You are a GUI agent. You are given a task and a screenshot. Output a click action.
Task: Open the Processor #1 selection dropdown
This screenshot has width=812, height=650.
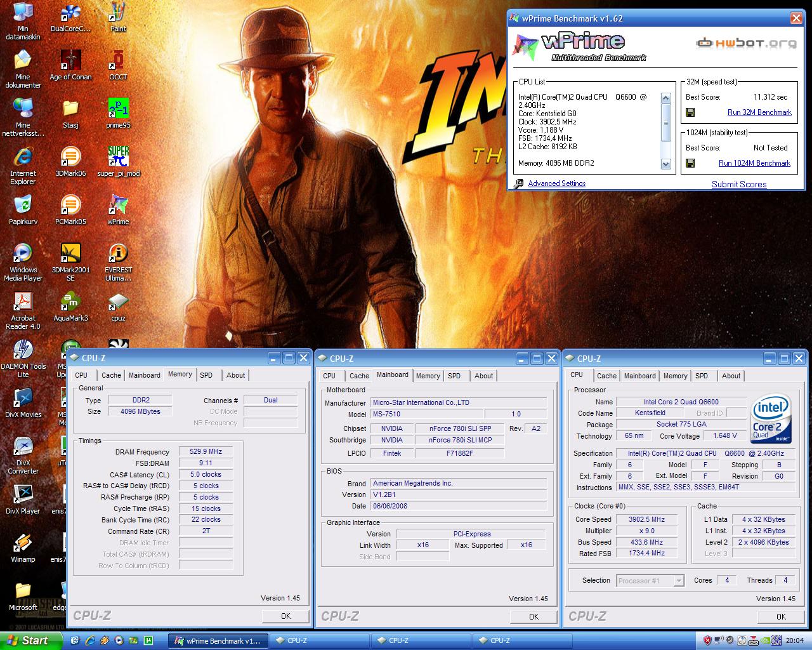tap(650, 581)
